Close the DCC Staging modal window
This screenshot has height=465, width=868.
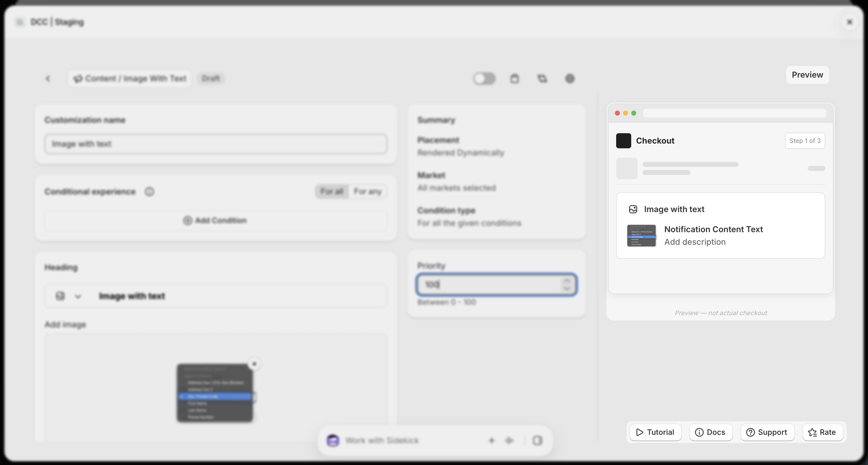pos(850,22)
